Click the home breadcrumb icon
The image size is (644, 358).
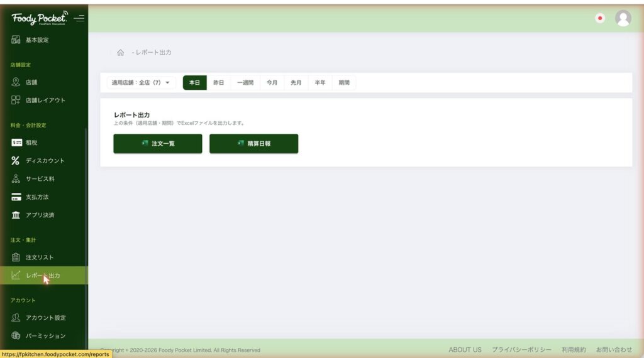coord(120,53)
